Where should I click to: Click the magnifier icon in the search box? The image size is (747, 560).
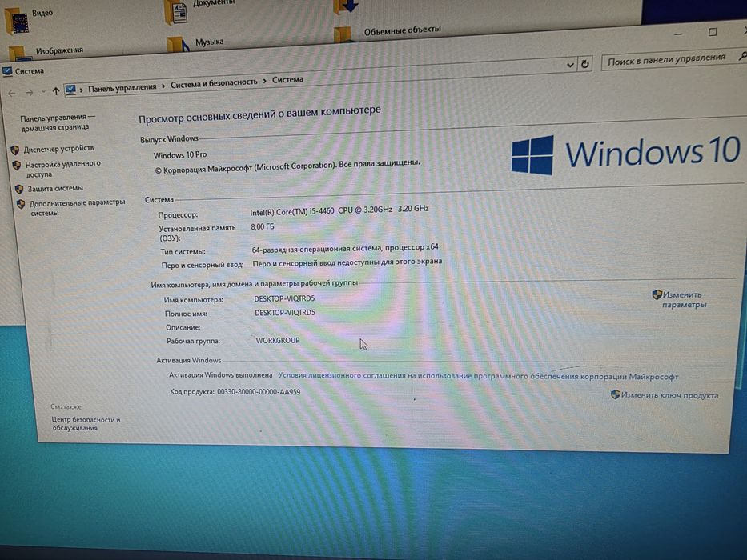743,56
